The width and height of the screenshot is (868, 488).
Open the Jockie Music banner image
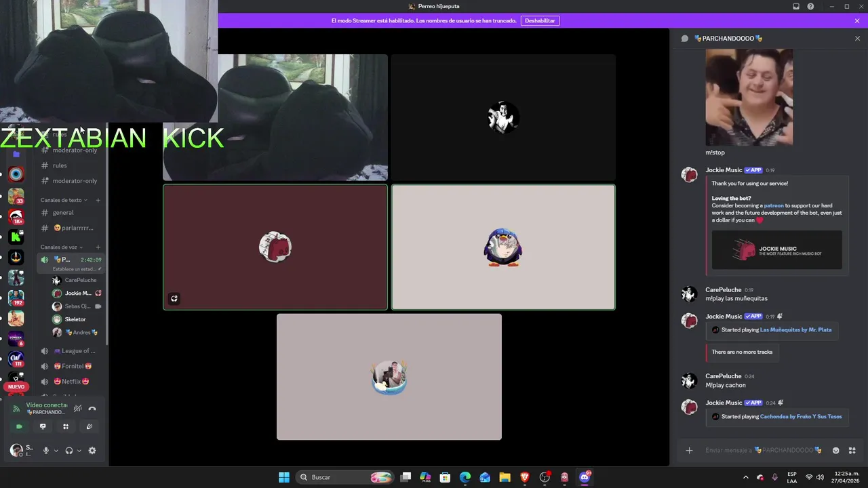(x=776, y=250)
